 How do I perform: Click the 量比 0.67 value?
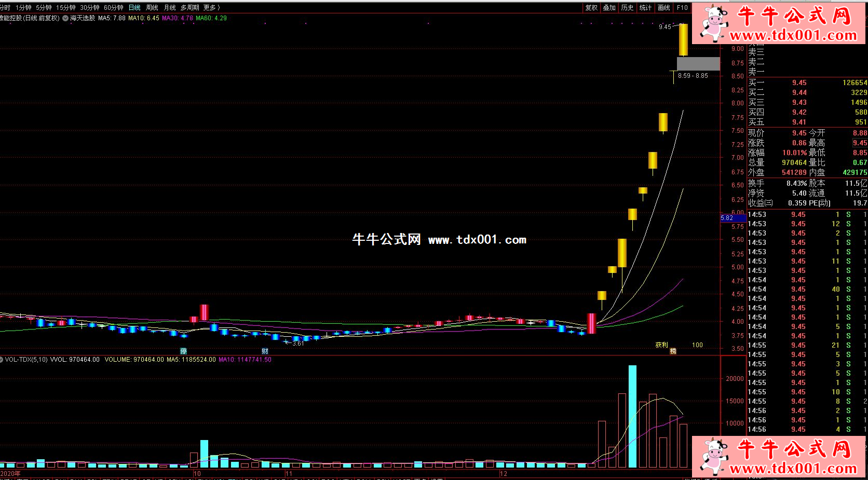(x=860, y=163)
